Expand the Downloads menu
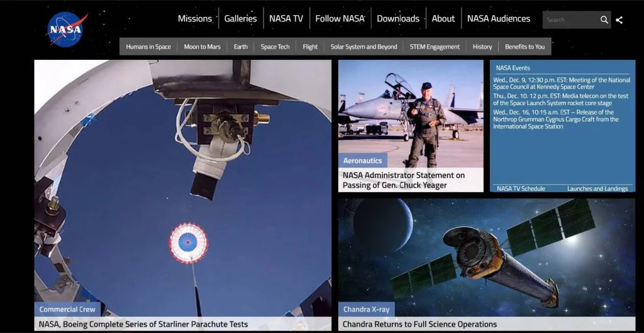This screenshot has height=333, width=644. pyautogui.click(x=397, y=18)
